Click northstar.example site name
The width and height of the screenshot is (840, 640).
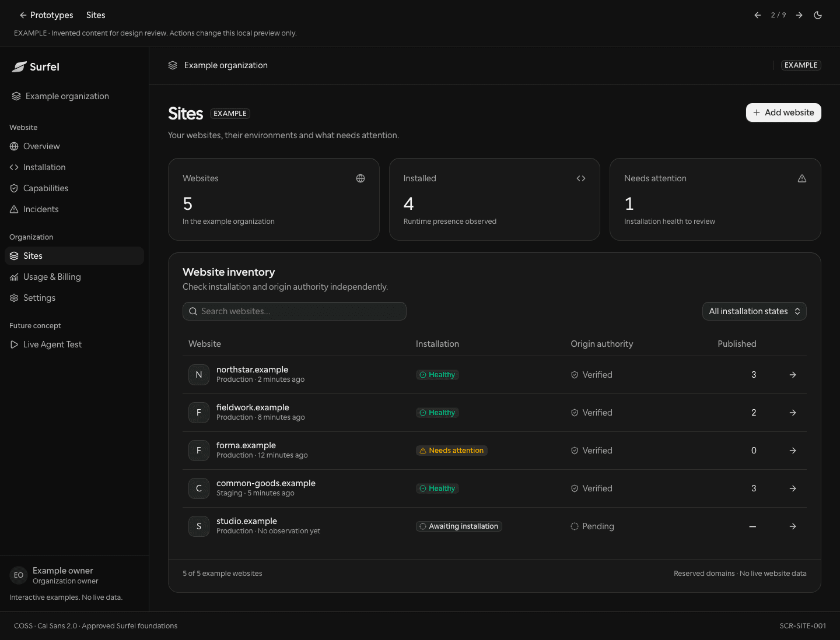tap(252, 370)
